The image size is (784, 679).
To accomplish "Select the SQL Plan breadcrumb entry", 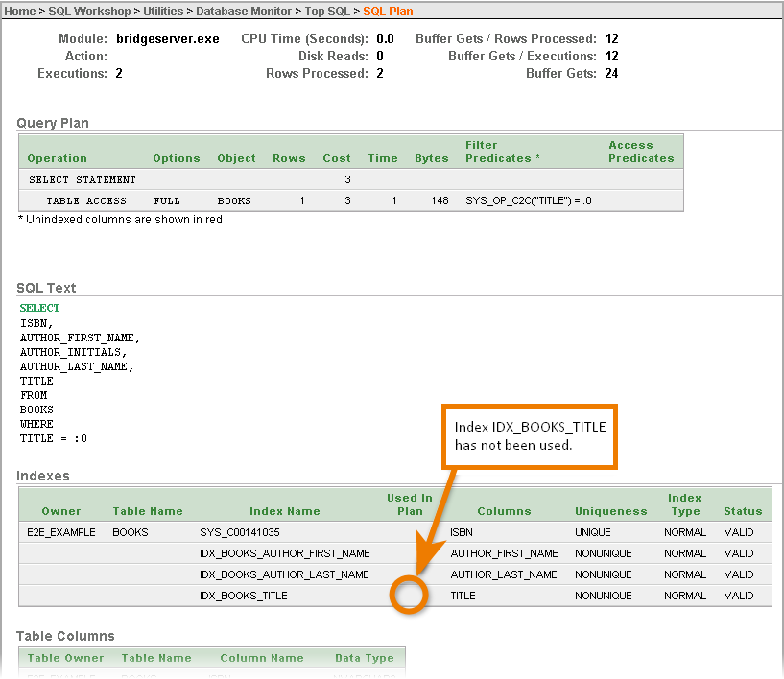I will pos(388,12).
